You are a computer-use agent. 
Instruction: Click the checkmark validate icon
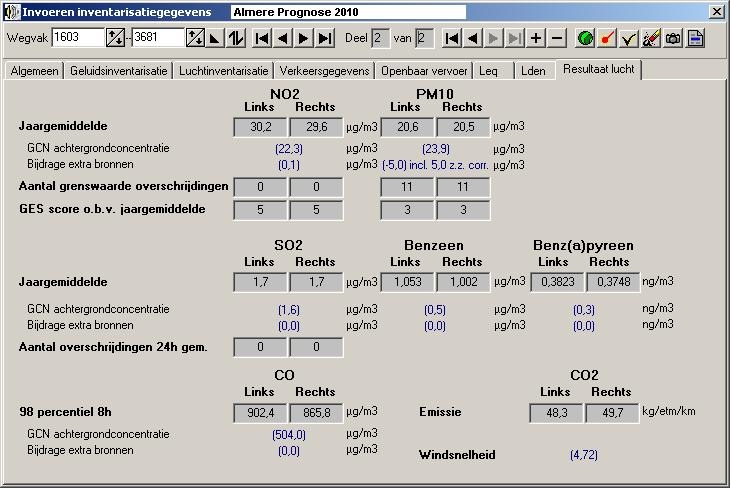629,38
